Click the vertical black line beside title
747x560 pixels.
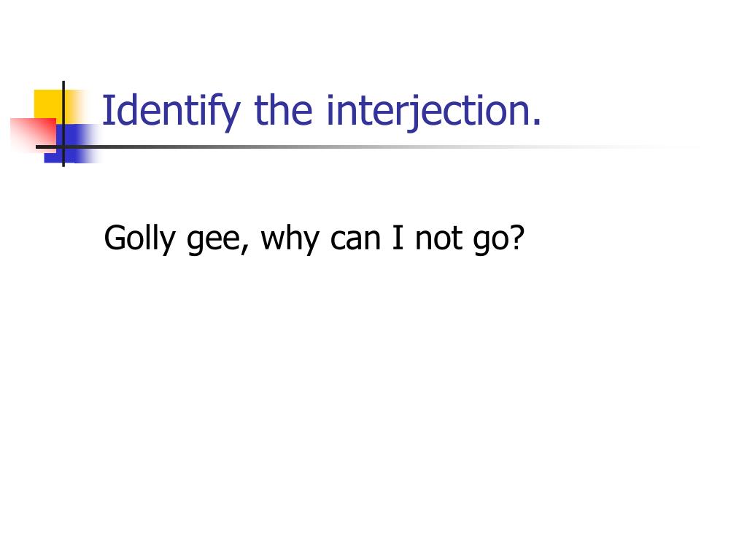click(x=63, y=124)
